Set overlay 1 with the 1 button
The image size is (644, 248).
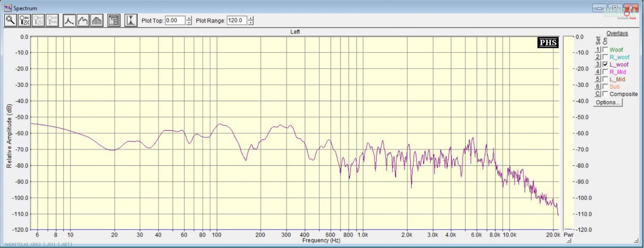pos(598,50)
